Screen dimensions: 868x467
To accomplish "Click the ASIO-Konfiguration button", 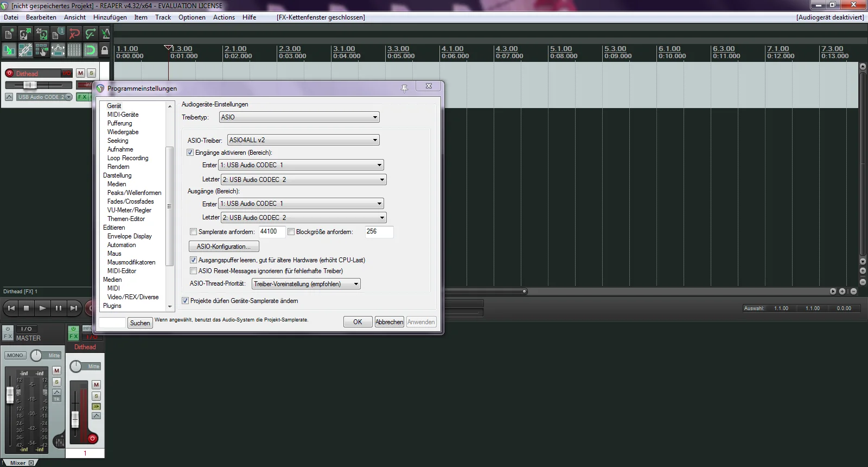I will click(x=224, y=247).
